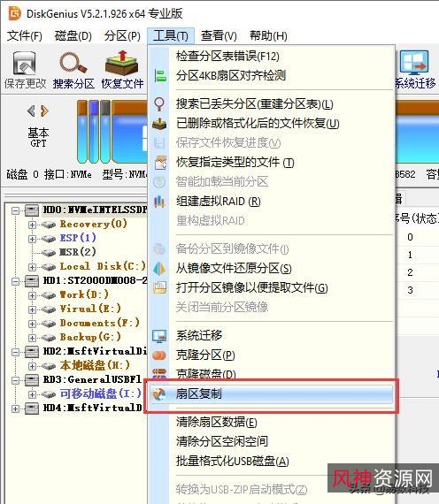This screenshot has width=439, height=504.
Task: Click the previous disk left arrow
Action: pyautogui.click(x=31, y=111)
